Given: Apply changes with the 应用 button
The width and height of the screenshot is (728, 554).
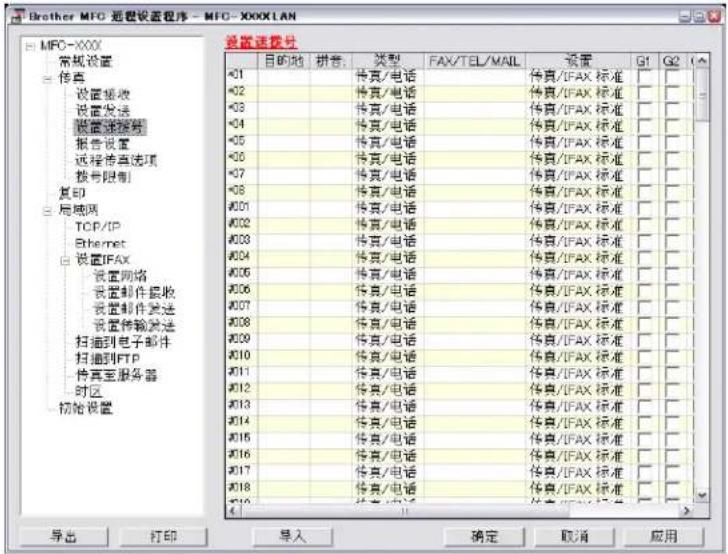Looking at the screenshot, I should tap(664, 537).
